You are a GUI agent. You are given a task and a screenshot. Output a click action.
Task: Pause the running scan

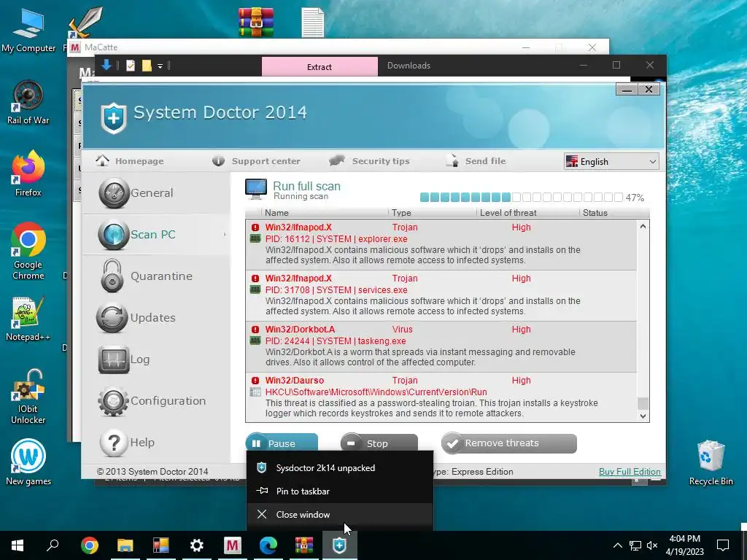[x=282, y=443]
